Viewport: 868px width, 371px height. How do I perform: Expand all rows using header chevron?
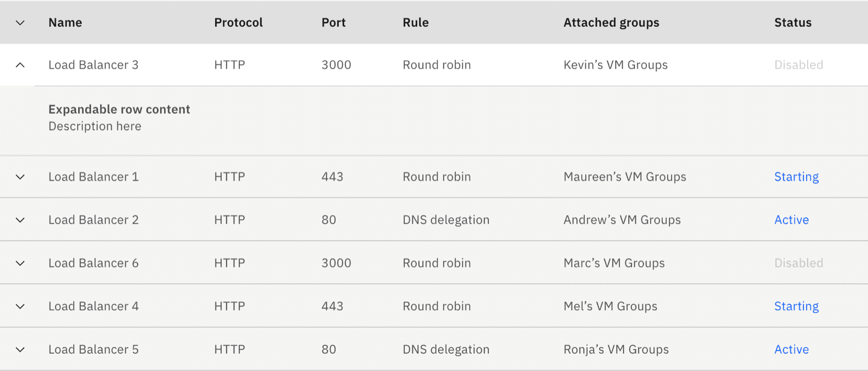20,23
